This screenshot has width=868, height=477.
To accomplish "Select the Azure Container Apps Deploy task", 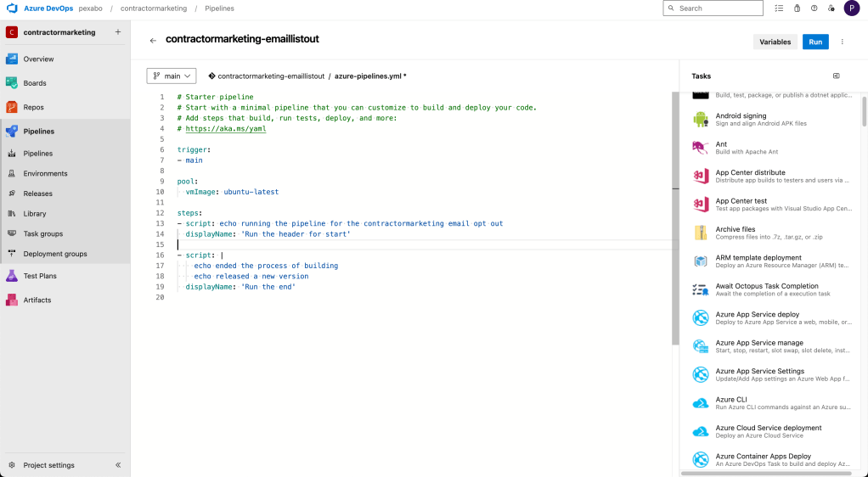I will click(x=772, y=460).
